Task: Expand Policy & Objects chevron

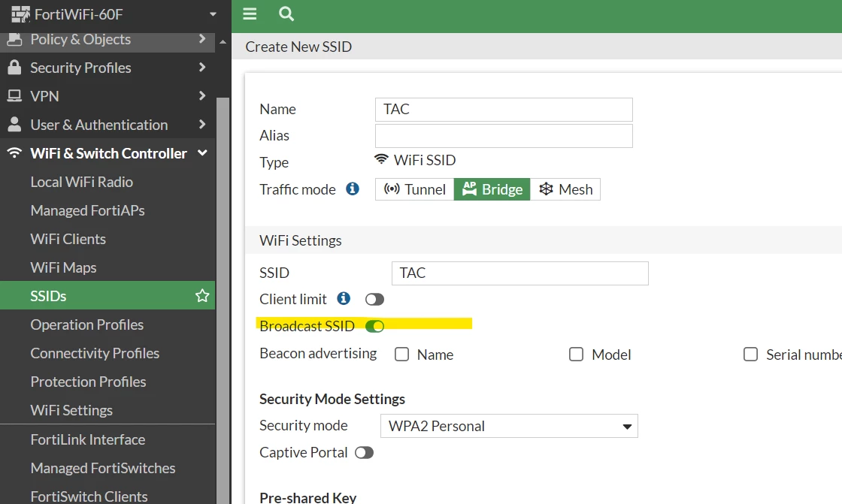Action: pyautogui.click(x=202, y=38)
